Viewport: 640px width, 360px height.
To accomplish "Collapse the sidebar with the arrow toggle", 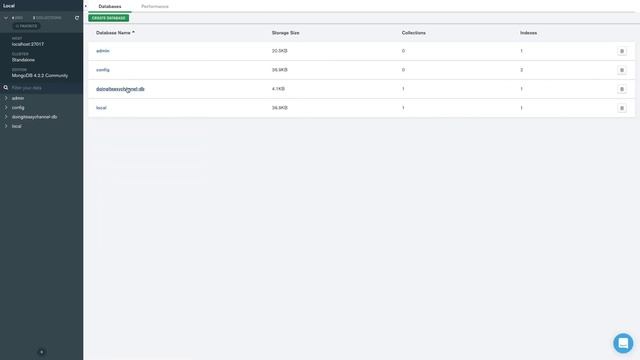I will click(x=86, y=6).
